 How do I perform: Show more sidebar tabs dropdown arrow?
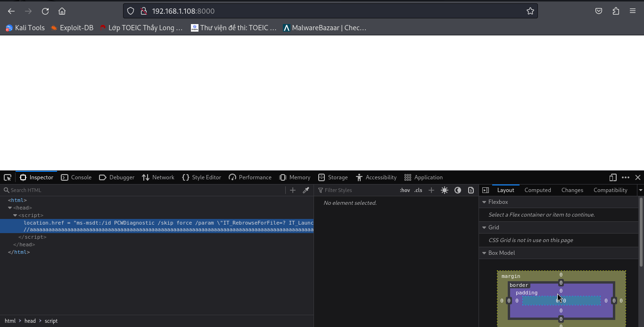[640, 190]
